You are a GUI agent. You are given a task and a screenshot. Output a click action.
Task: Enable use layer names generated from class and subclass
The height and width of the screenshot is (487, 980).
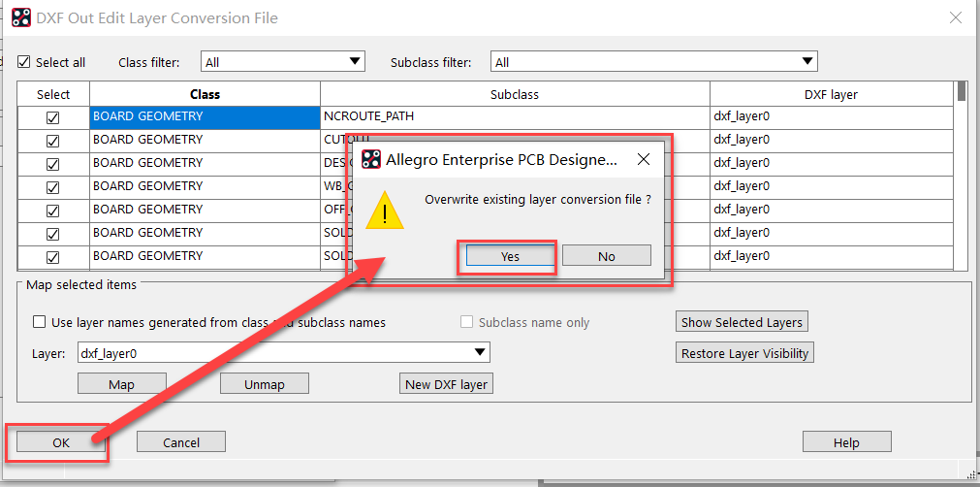pyautogui.click(x=40, y=322)
